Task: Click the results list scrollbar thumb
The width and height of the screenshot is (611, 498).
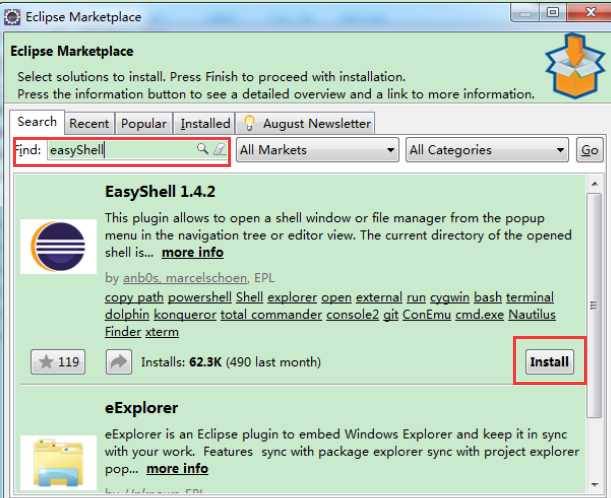Action: pyautogui.click(x=594, y=305)
